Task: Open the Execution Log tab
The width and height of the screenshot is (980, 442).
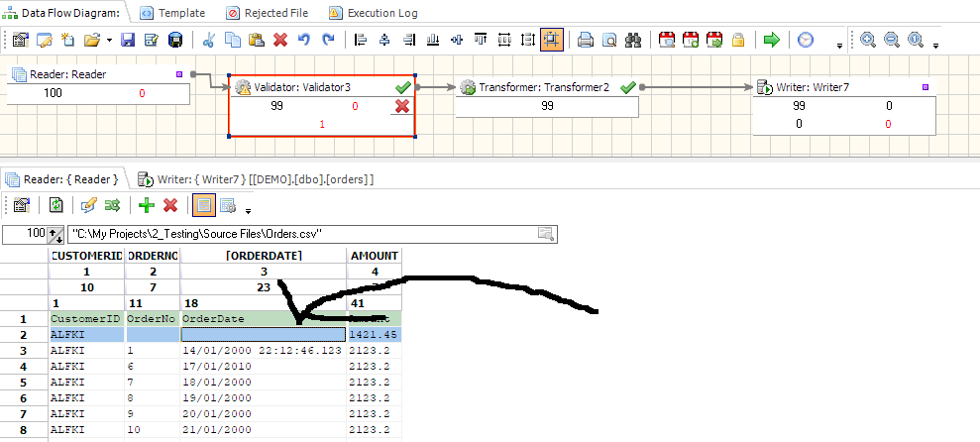Action: [374, 13]
